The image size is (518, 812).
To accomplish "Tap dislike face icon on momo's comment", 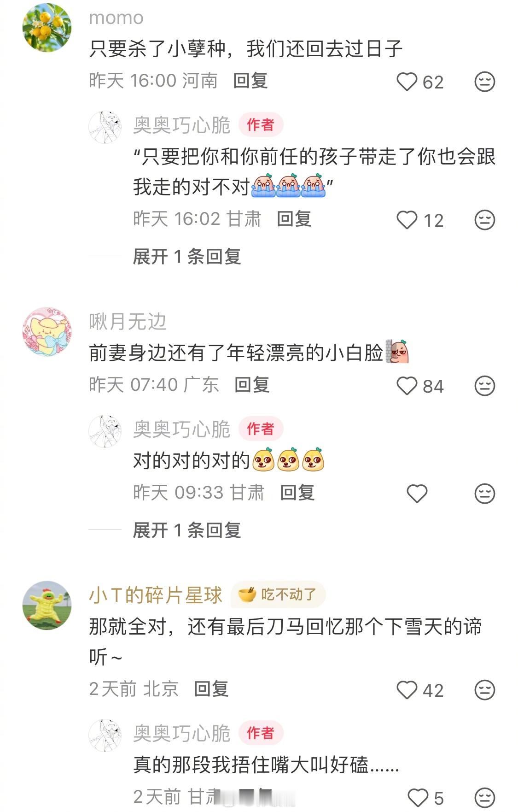I will coord(484,82).
